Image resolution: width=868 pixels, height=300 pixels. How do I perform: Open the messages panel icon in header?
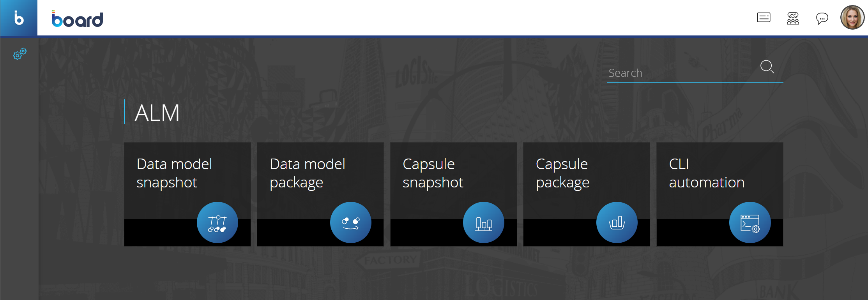point(764,18)
